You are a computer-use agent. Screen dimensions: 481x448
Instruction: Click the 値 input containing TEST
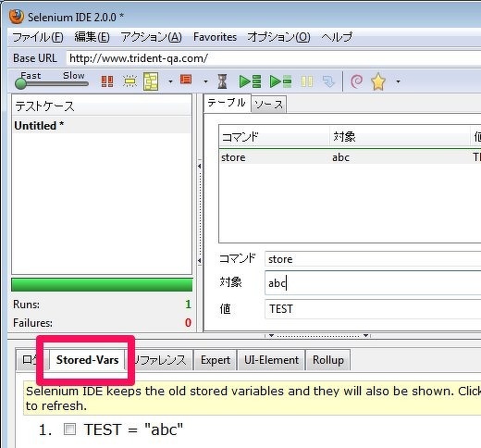373,309
